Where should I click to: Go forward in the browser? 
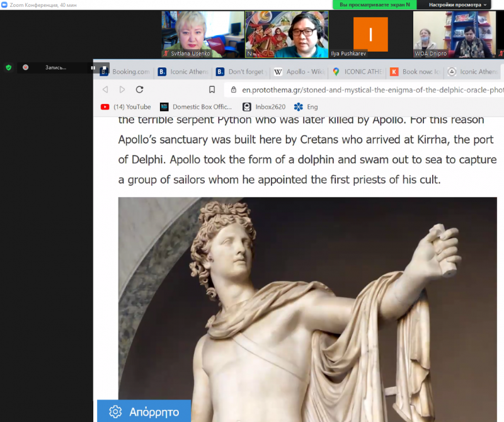[x=122, y=89]
